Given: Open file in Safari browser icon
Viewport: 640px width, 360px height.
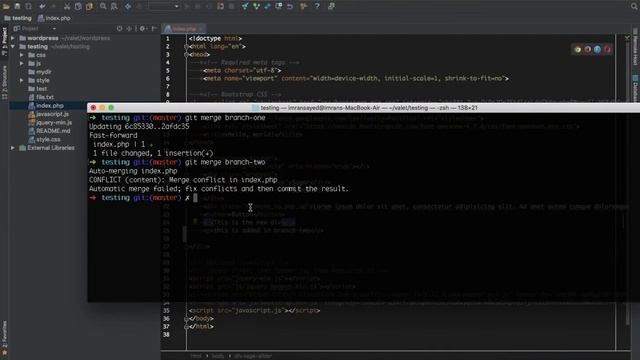Looking at the screenshot, I should click(598, 49).
